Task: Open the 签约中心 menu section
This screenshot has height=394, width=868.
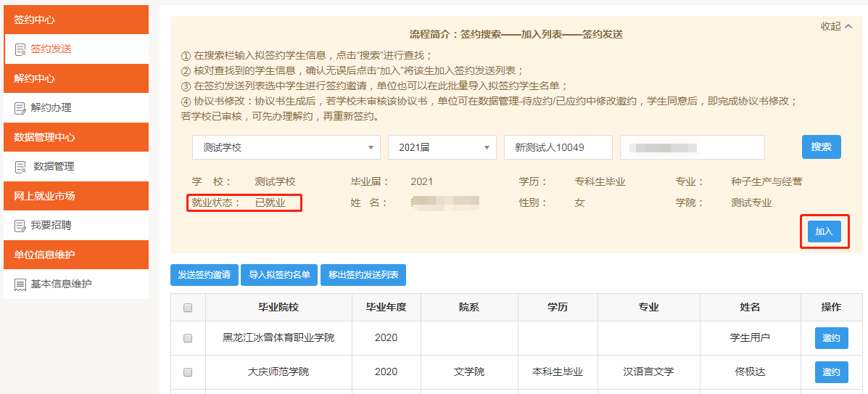Action: point(76,20)
